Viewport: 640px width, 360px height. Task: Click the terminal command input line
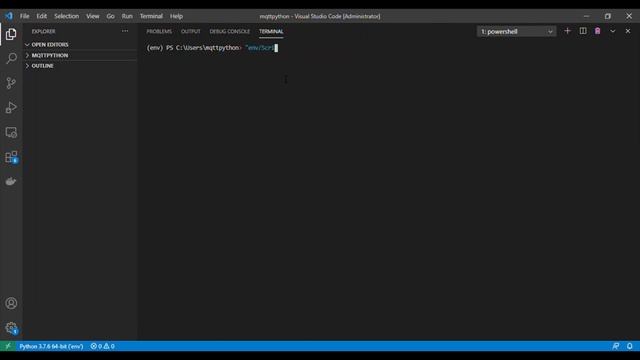[212, 48]
